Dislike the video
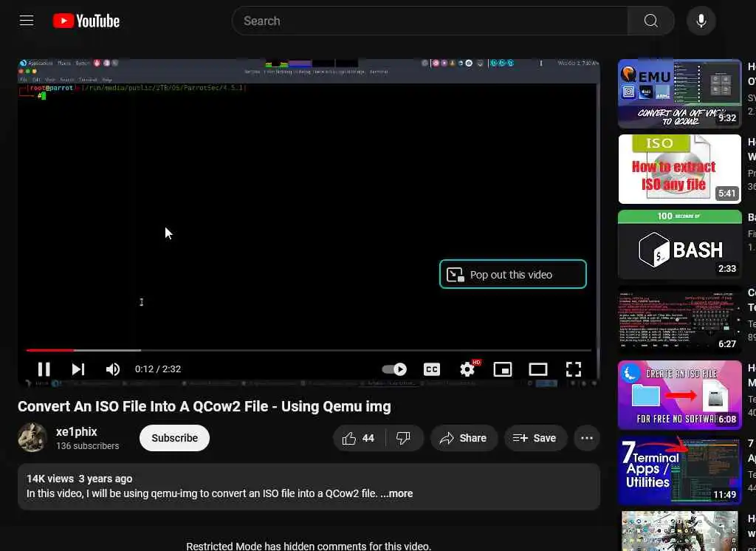The width and height of the screenshot is (756, 551). [x=404, y=437]
